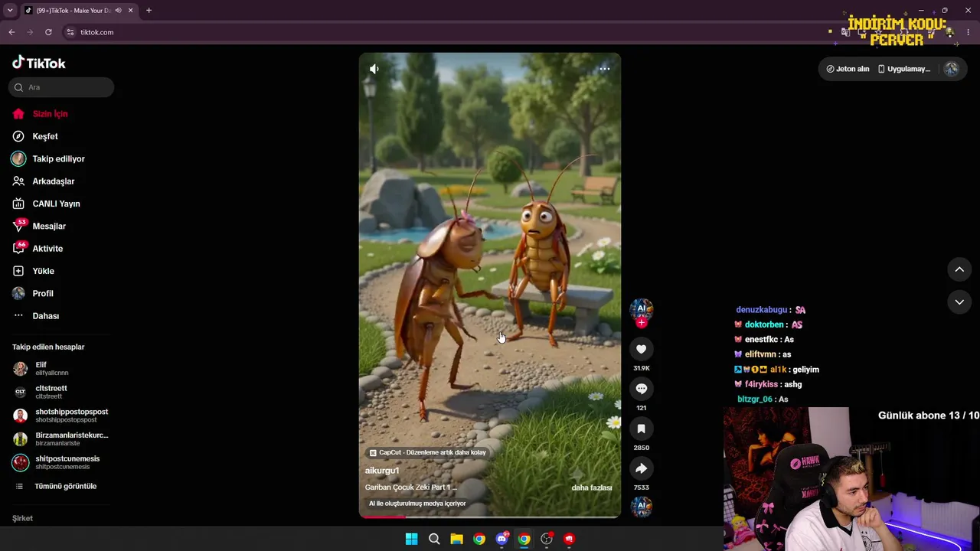Open followed account shotshippostopspost
This screenshot has width=980, height=551.
click(x=61, y=416)
